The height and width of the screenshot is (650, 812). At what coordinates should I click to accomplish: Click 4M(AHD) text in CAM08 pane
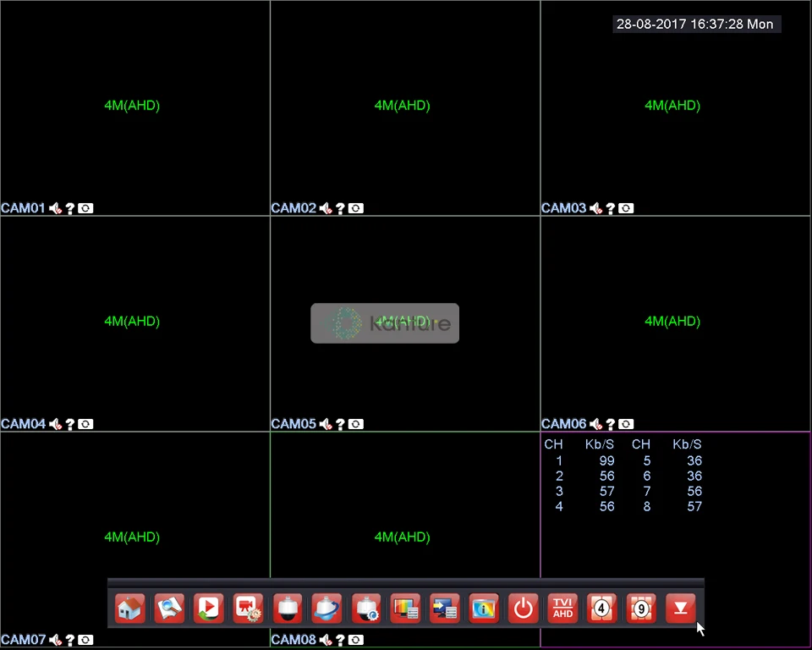click(403, 537)
